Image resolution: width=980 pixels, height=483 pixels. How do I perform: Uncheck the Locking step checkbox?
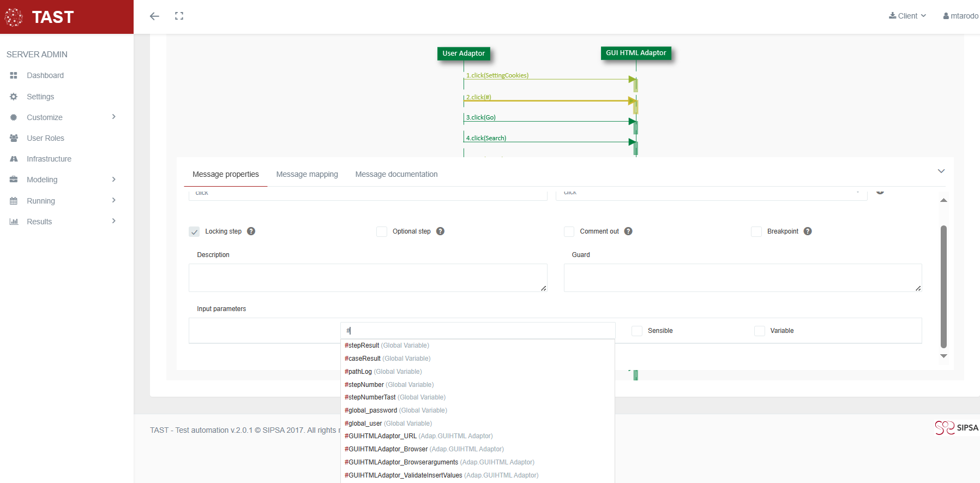[x=194, y=232]
